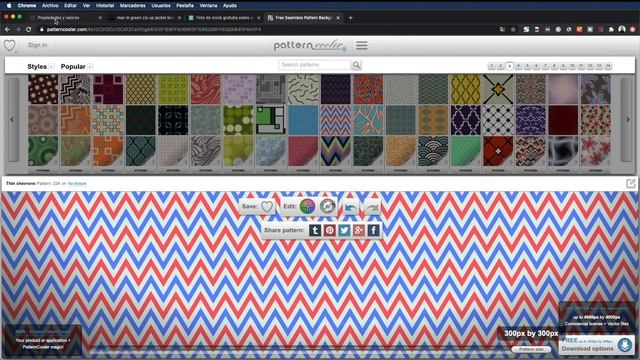The image size is (640, 360).
Task: Open the Ventana menu
Action: (x=208, y=6)
